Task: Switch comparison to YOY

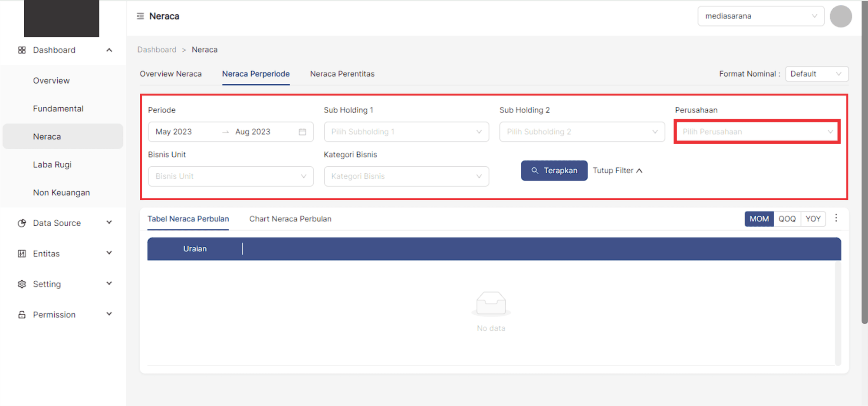Action: [x=813, y=219]
